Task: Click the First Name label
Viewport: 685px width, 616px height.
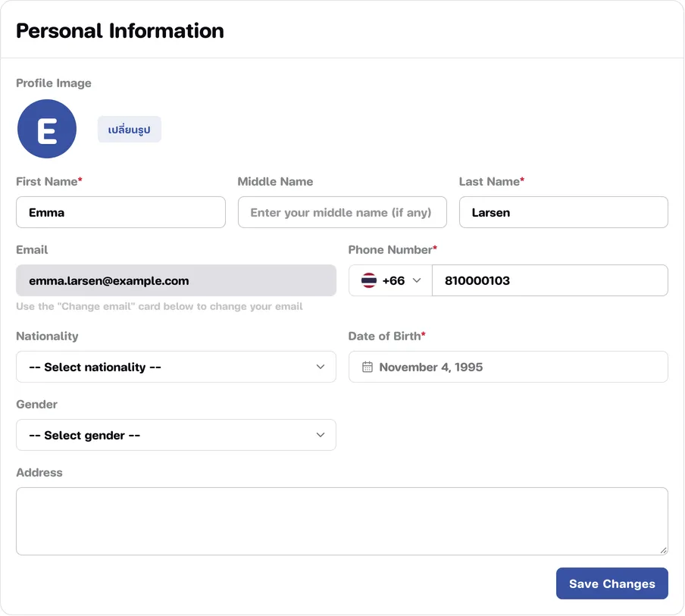Action: coord(49,182)
